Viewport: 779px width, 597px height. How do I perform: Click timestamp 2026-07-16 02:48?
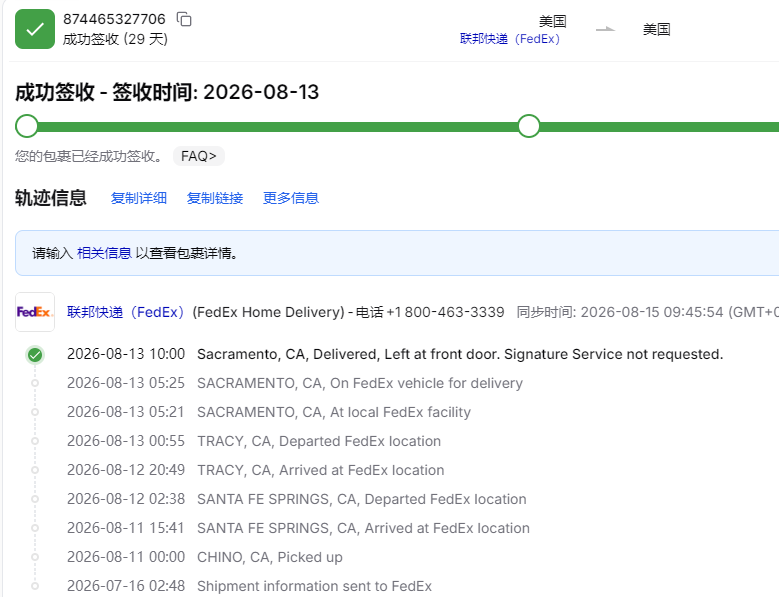click(x=126, y=586)
